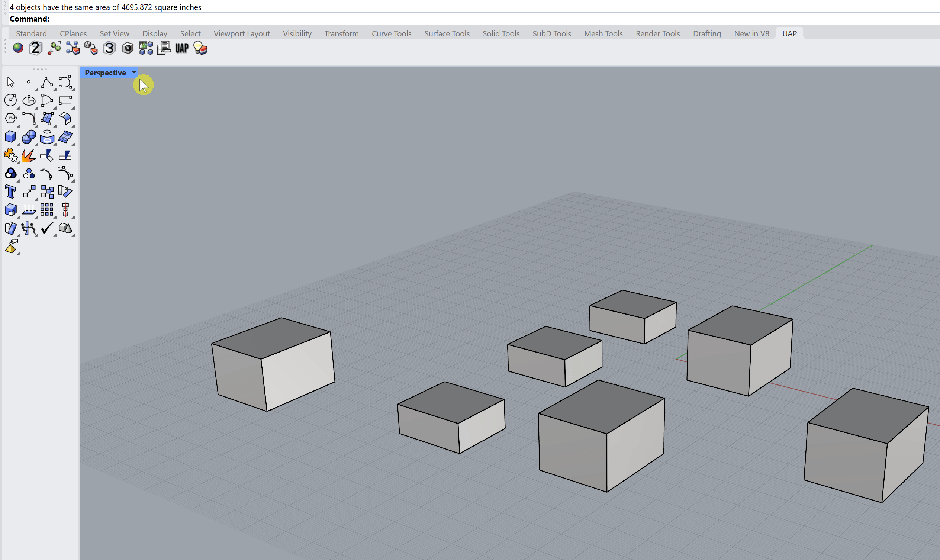Activate the Split tool
The image size is (940, 560).
tap(65, 155)
